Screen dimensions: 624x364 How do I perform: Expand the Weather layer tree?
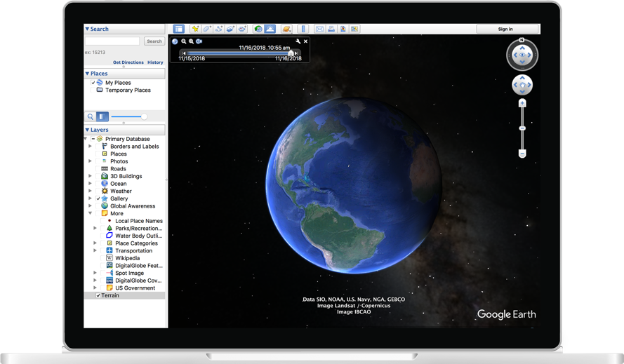tap(90, 191)
